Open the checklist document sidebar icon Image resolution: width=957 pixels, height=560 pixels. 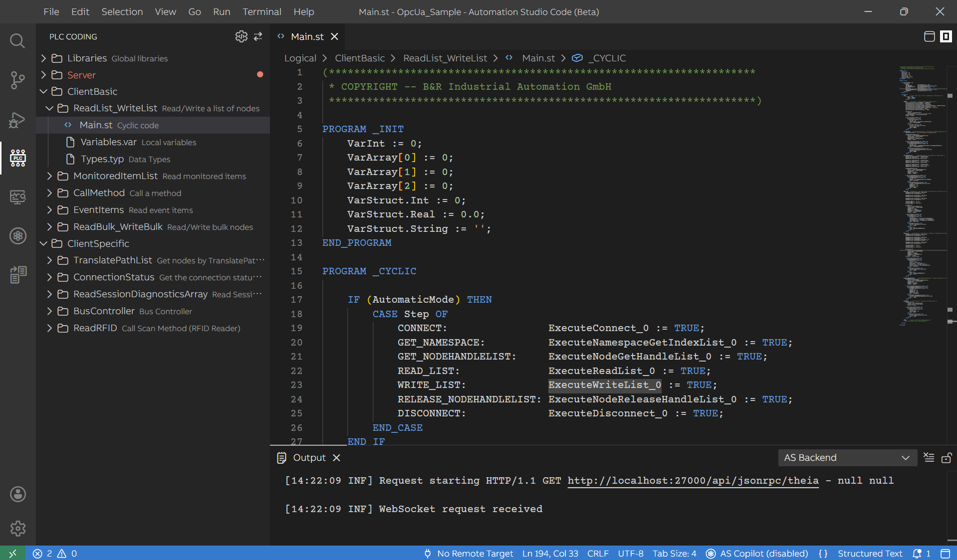17,274
